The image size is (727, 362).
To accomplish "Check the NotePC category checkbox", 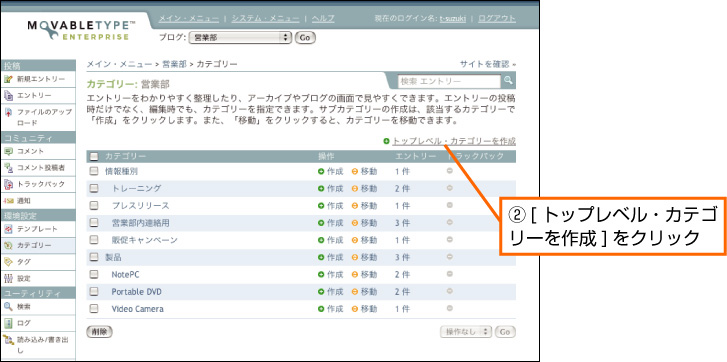I will [x=94, y=274].
